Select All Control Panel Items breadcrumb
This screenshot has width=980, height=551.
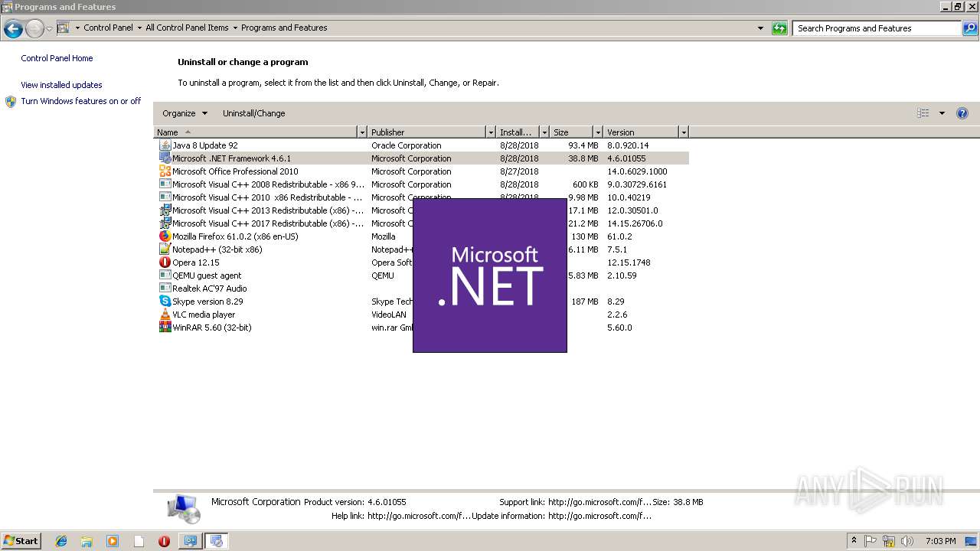(x=187, y=28)
